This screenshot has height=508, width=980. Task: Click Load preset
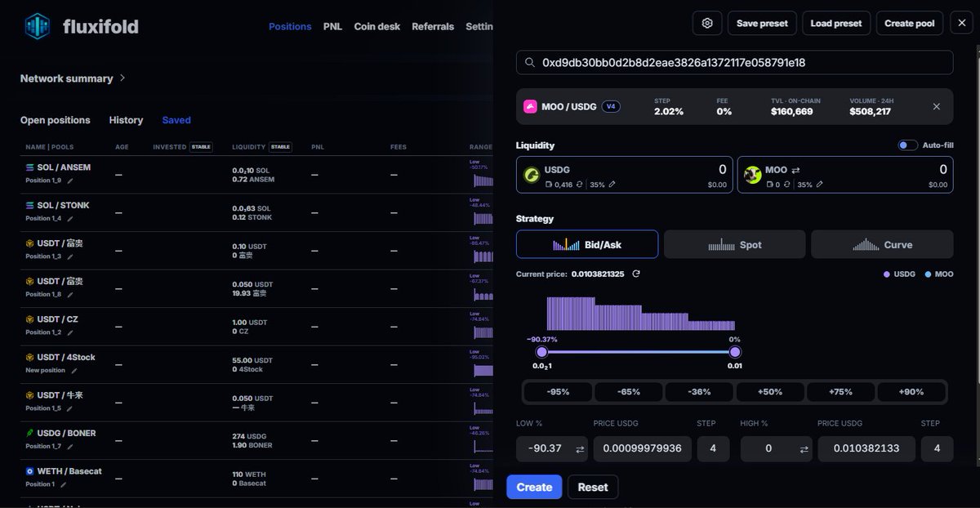click(x=836, y=24)
